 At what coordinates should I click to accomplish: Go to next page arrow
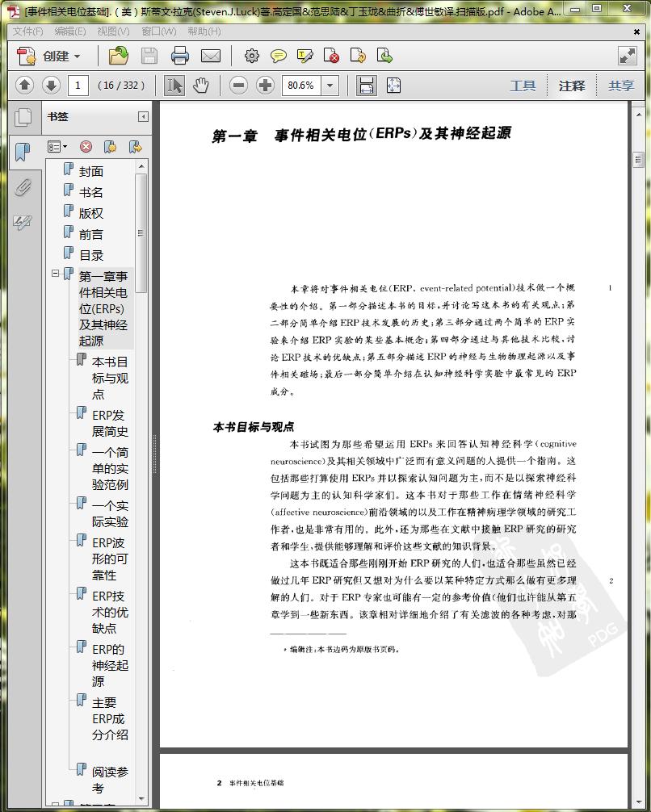pyautogui.click(x=51, y=85)
